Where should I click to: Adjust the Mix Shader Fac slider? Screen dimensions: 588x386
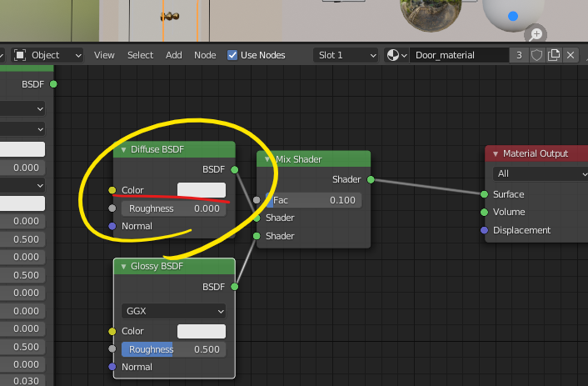point(313,200)
